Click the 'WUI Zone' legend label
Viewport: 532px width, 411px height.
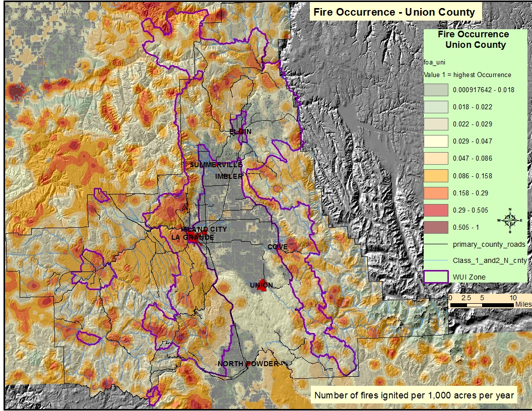click(469, 277)
